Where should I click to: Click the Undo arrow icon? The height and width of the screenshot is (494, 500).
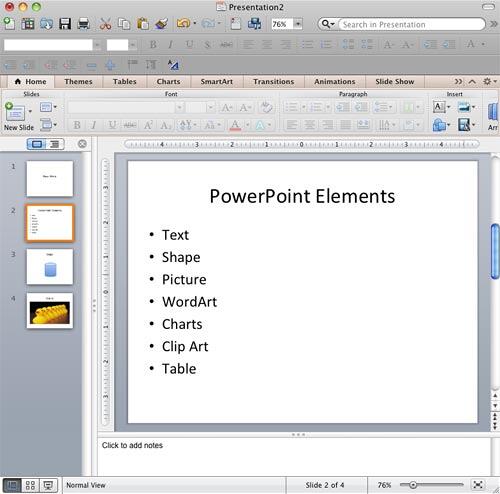(x=183, y=23)
